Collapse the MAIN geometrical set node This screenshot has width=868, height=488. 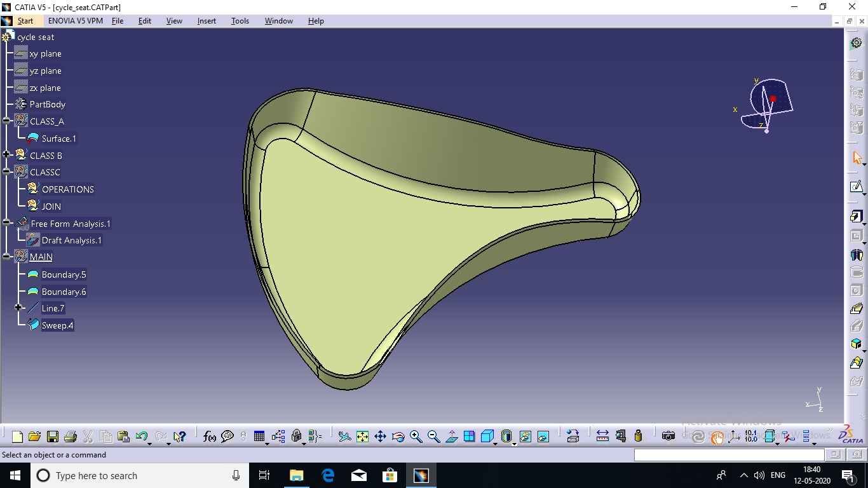tap(6, 257)
